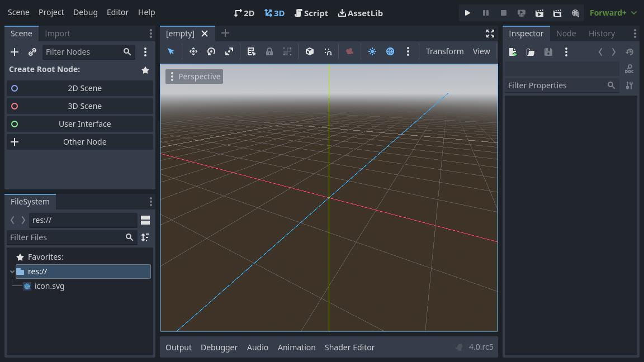Load a resource with the folder icon

pyautogui.click(x=531, y=51)
